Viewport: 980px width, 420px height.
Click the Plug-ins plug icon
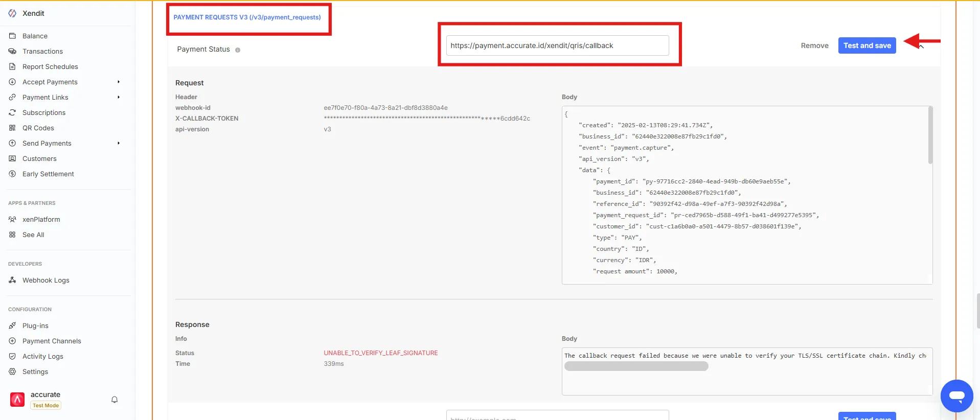(12, 325)
